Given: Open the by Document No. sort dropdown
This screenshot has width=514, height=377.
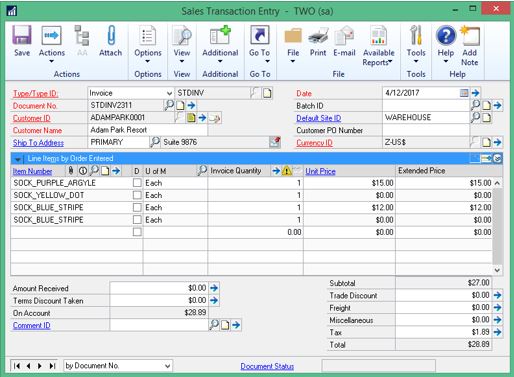Looking at the screenshot, I should (167, 366).
